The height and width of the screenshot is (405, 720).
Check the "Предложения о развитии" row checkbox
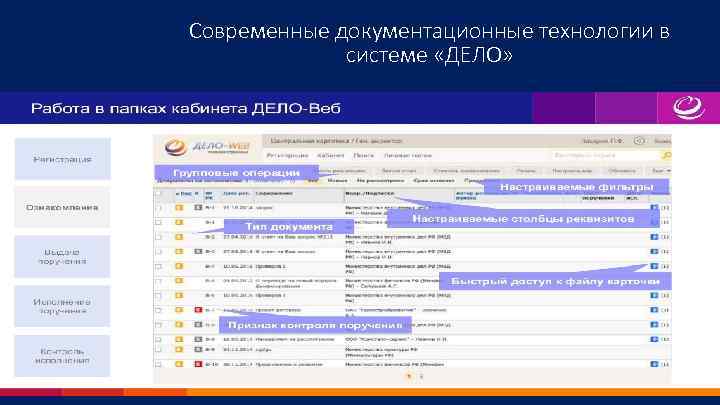coord(158,364)
